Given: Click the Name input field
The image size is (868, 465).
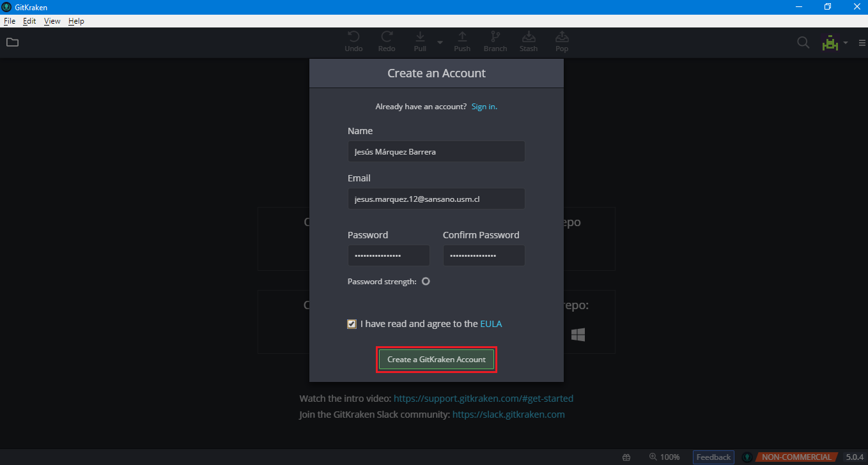Looking at the screenshot, I should click(437, 152).
